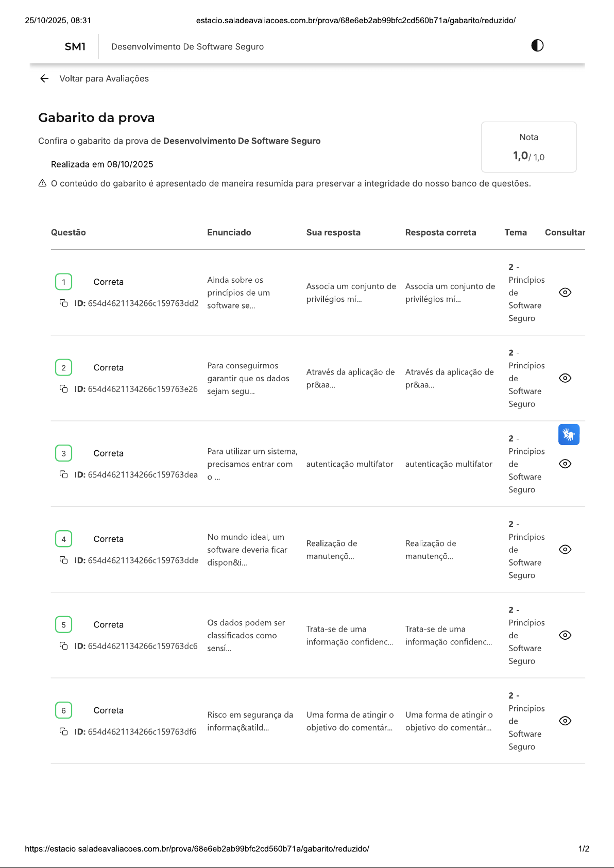Copy the ID of question 6

[x=64, y=731]
